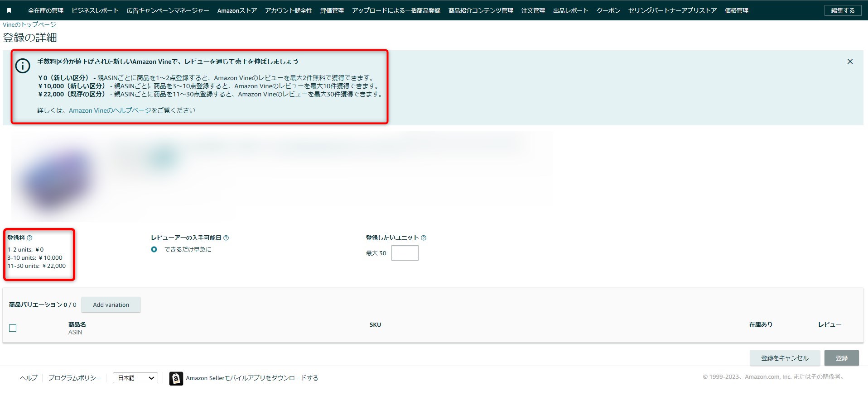Open クーポン menu item
The height and width of the screenshot is (400, 868).
pos(608,10)
